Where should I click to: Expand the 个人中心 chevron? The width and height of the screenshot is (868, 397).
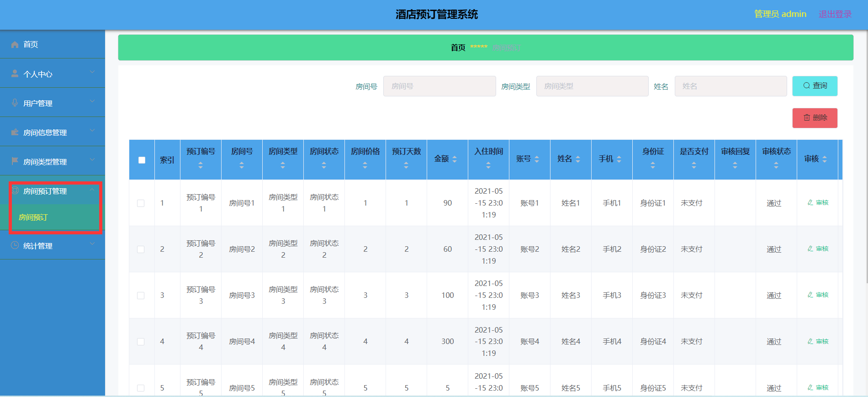click(92, 72)
